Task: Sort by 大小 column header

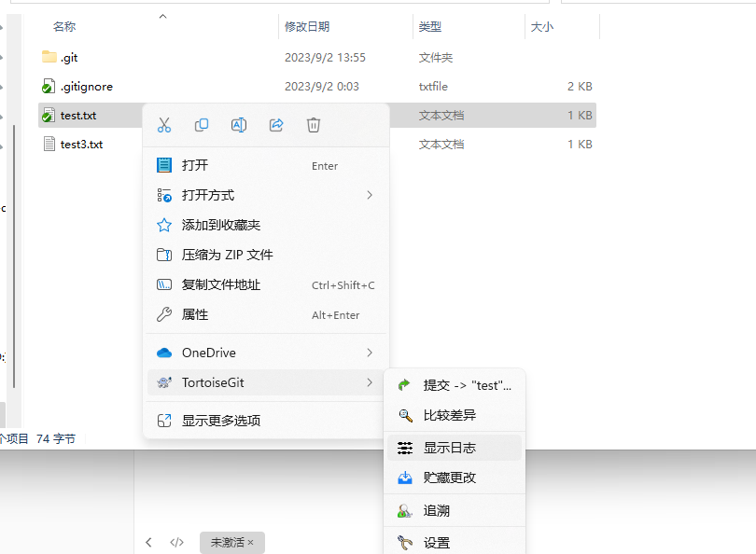Action: click(542, 26)
